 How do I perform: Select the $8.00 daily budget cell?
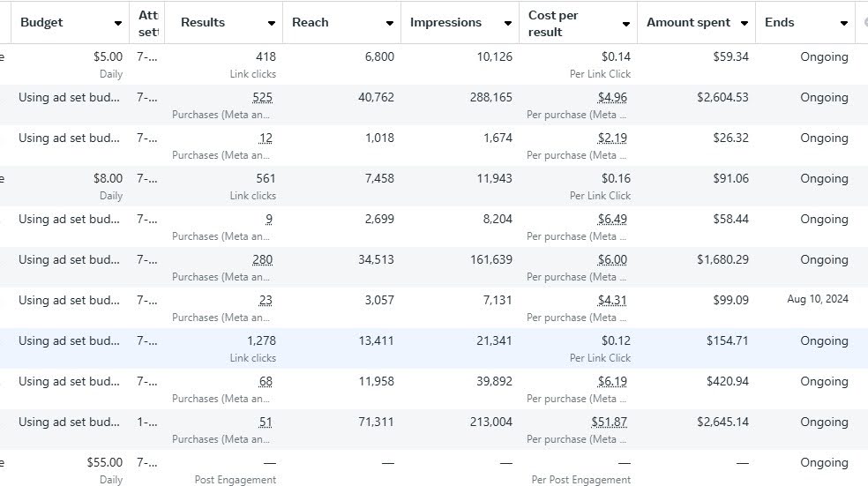108,179
